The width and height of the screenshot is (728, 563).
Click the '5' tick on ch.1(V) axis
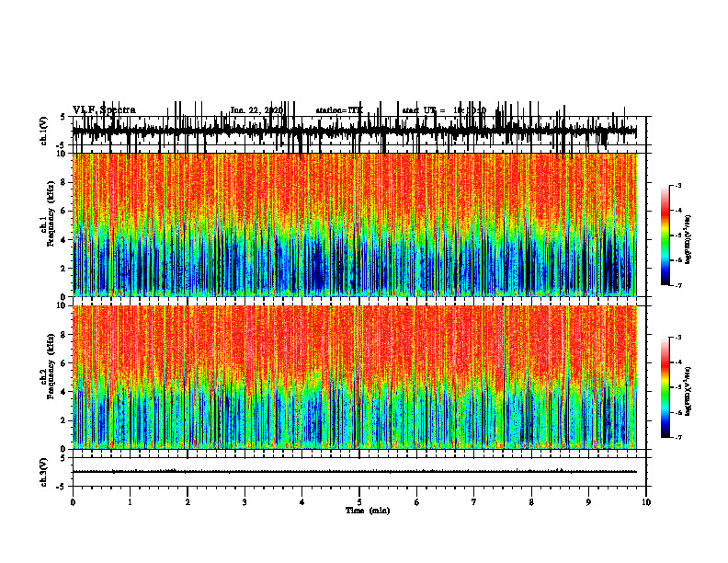63,117
